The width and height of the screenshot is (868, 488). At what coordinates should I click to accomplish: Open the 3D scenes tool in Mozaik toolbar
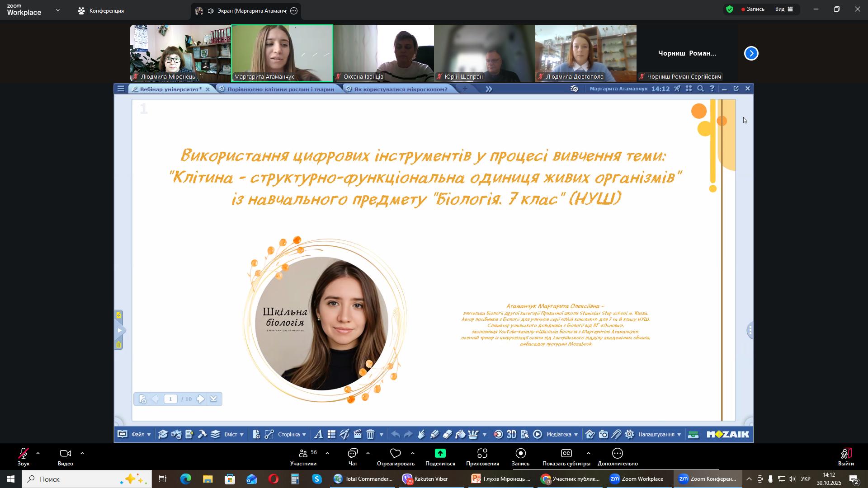[x=511, y=435]
